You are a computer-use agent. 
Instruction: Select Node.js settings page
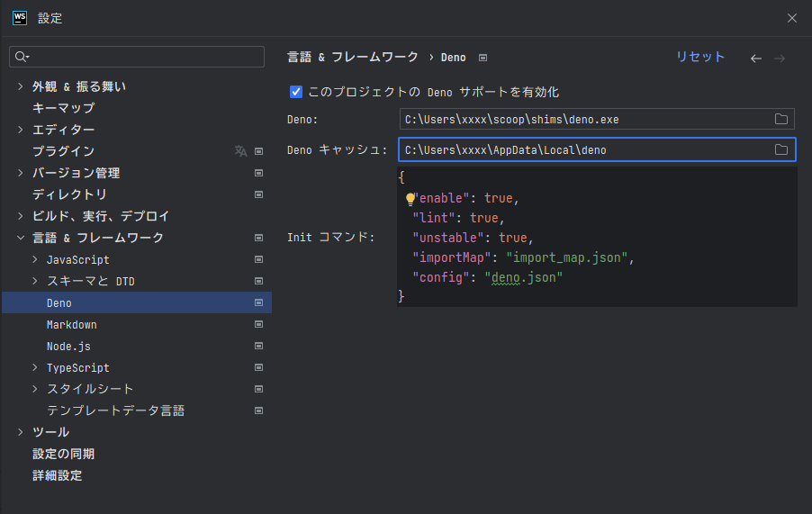pos(69,347)
